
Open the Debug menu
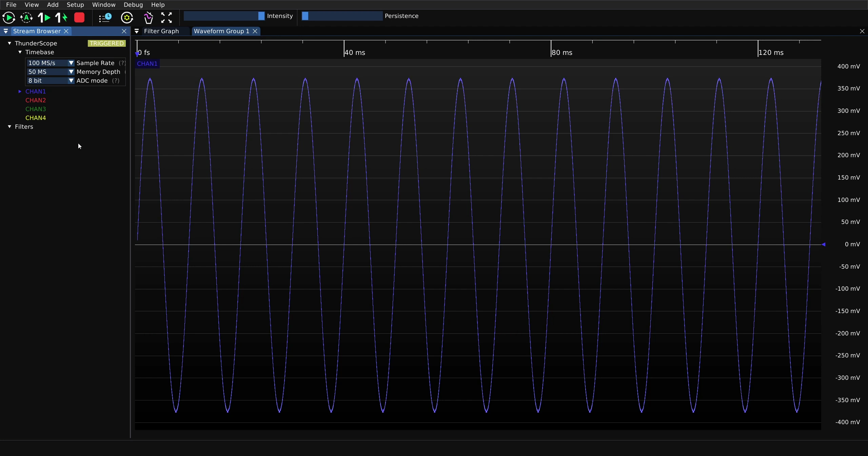click(133, 5)
